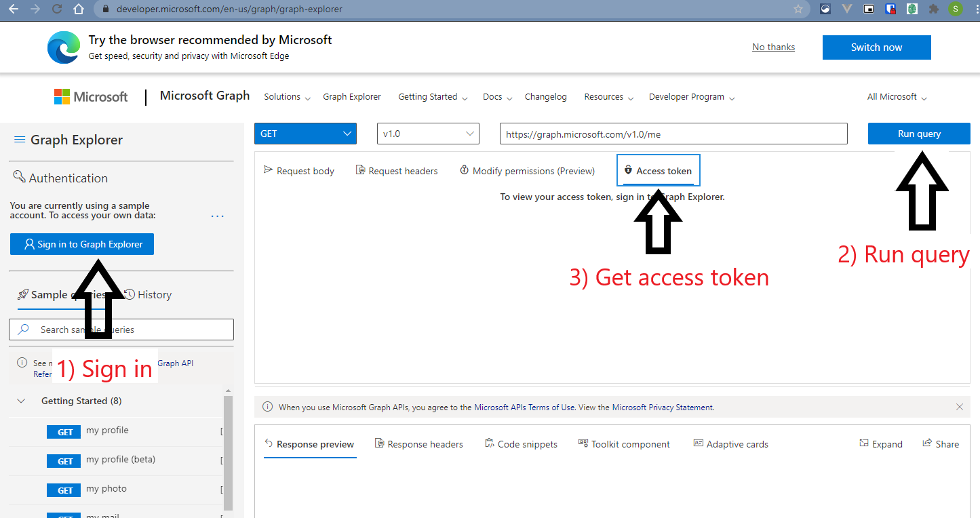Open the Adaptive cards tab
This screenshot has width=980, height=518.
[730, 444]
